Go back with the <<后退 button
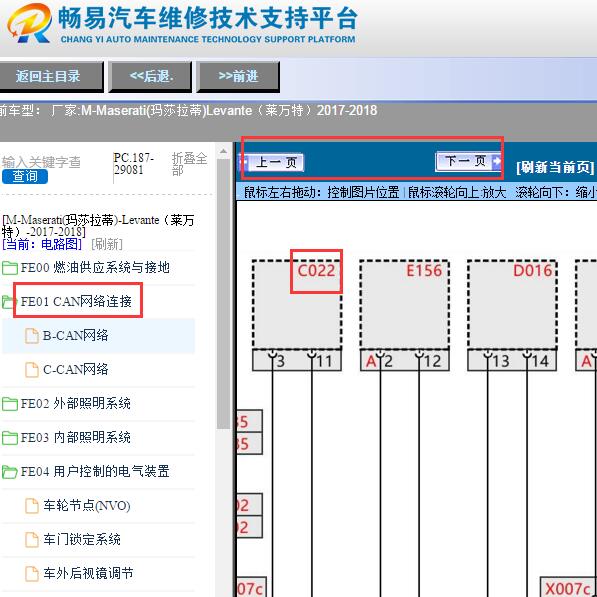This screenshot has height=597, width=597. 150,77
